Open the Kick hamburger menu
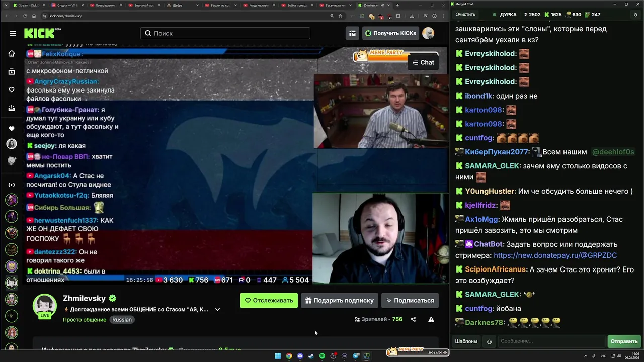Viewport: 644px width, 362px height. point(13,33)
